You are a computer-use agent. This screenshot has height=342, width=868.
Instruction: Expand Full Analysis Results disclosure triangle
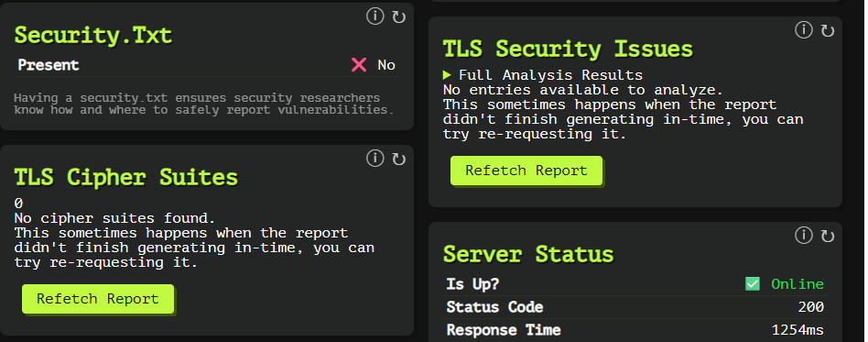coord(448,75)
